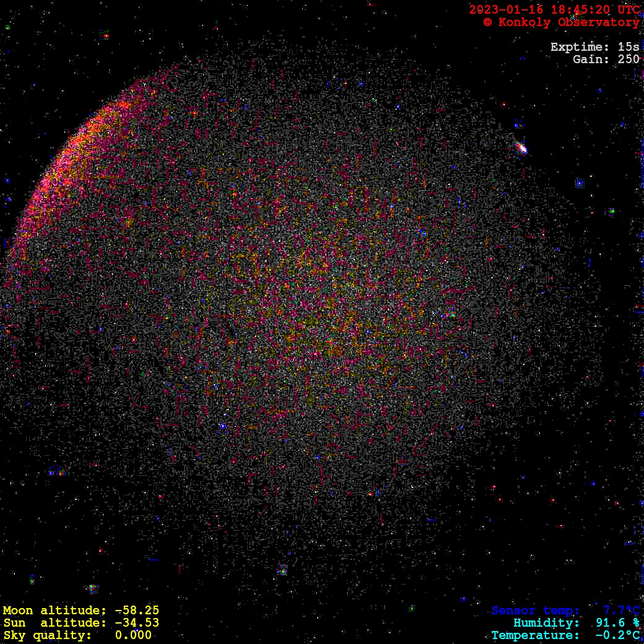
Task: Click the colorful star at bottom left above Moon altitude
Action: (92, 588)
